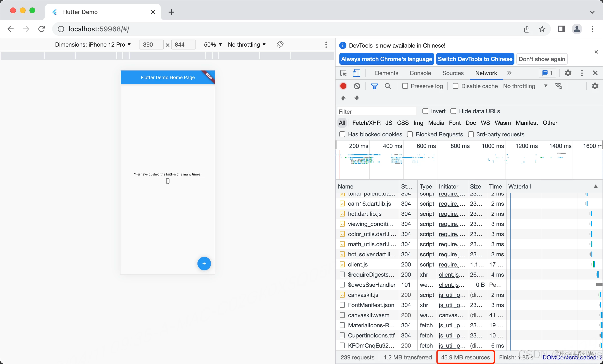Screen dimensions: 603x364
Task: Clear the network log
Action: coord(357,86)
